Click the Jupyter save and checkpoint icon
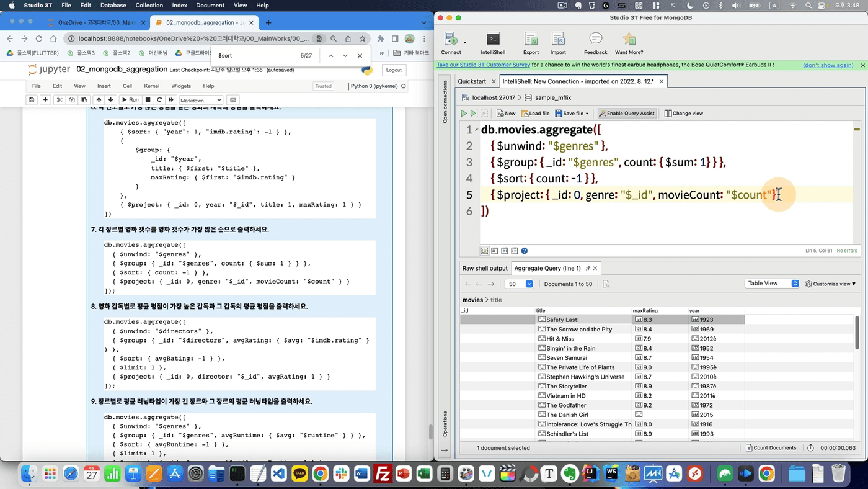 (x=32, y=100)
